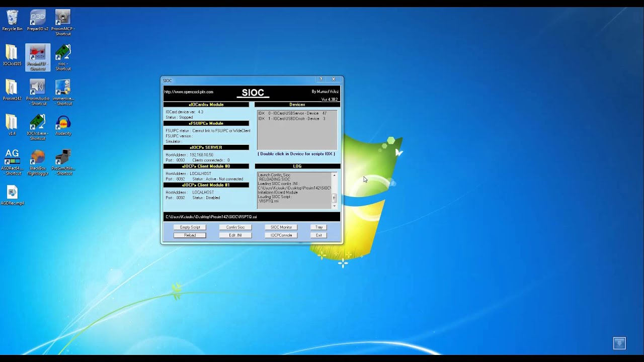
Task: Open the SIOC Monitor
Action: click(x=281, y=227)
